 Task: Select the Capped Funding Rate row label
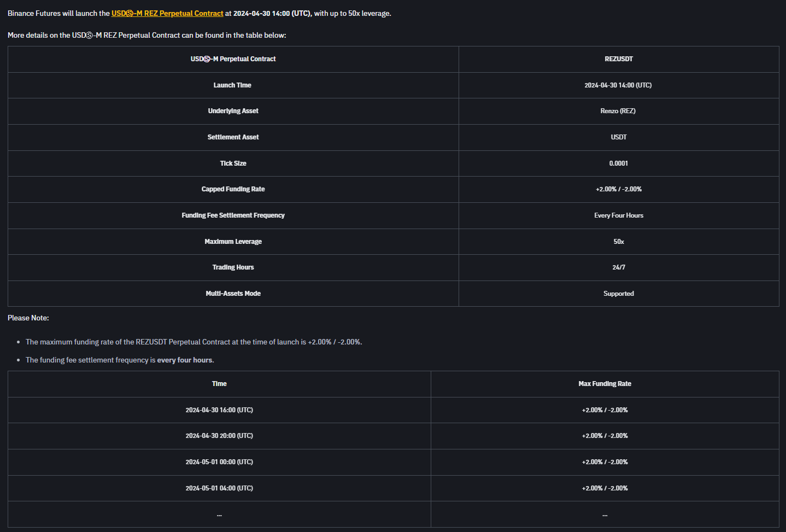(x=233, y=189)
